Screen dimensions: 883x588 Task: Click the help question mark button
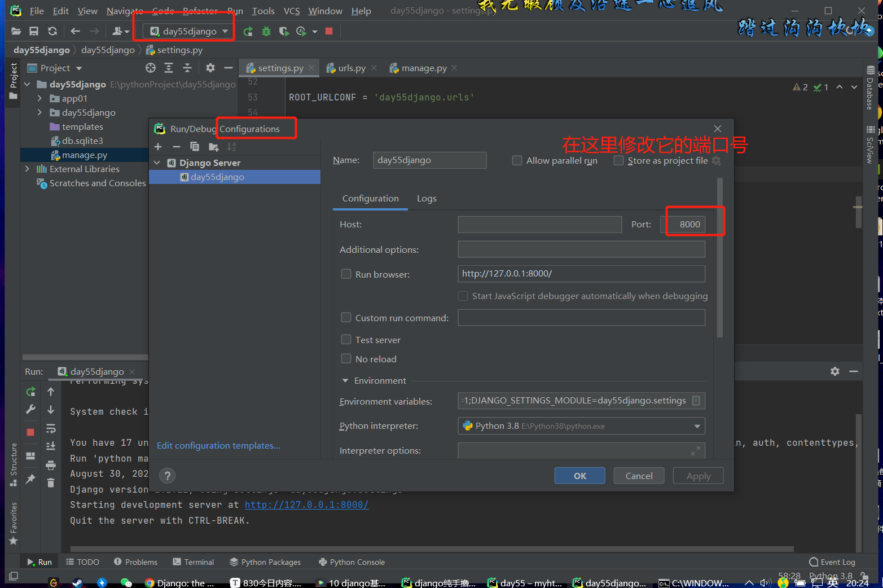[x=167, y=476]
